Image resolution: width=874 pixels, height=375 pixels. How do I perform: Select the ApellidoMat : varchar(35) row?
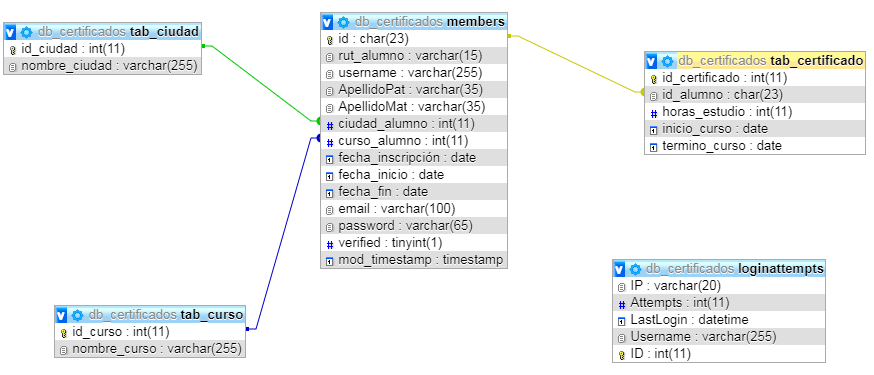[414, 106]
